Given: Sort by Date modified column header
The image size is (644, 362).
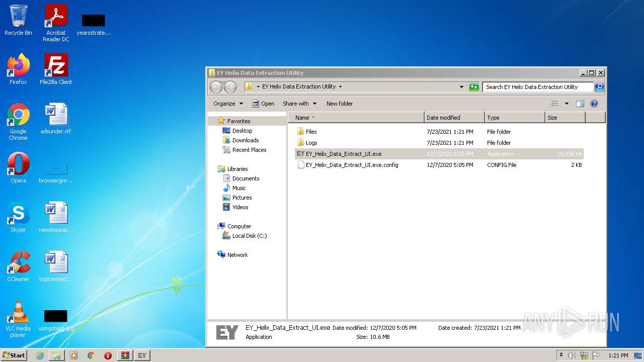Looking at the screenshot, I should 454,118.
